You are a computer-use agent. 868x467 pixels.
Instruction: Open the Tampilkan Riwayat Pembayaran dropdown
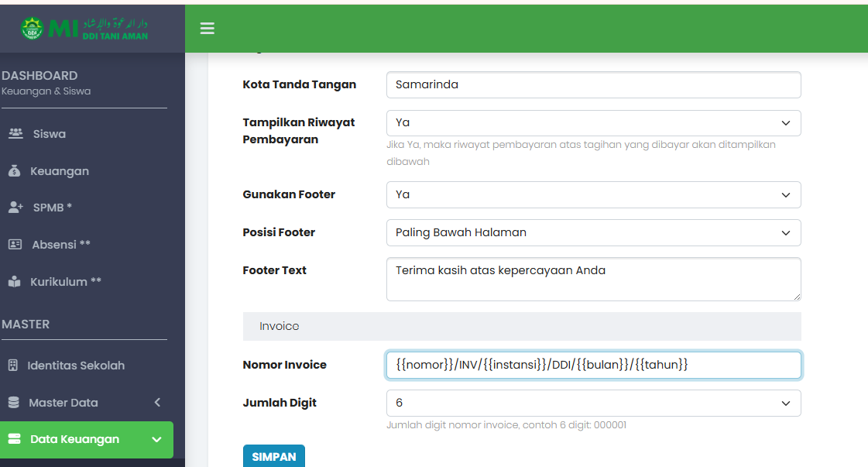[593, 123]
